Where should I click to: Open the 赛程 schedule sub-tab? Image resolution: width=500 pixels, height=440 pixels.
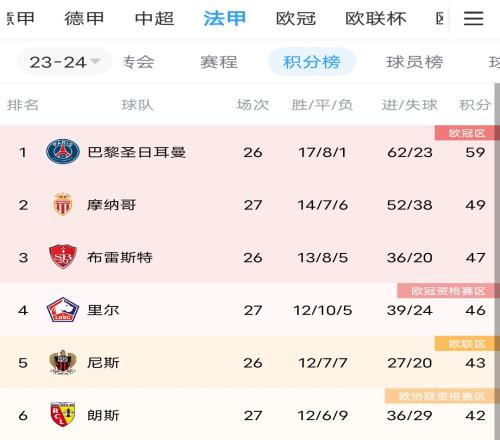pos(219,62)
